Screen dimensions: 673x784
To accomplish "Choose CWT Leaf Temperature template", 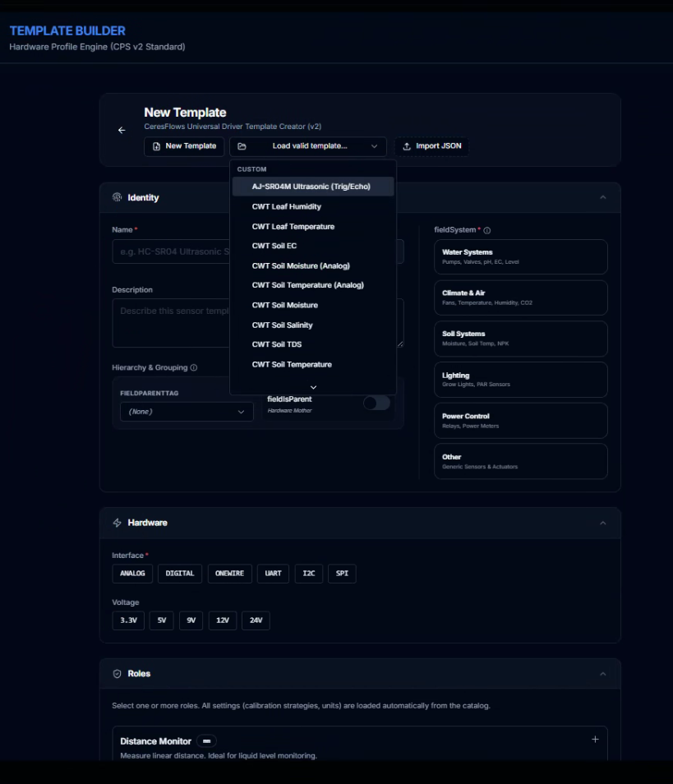I will pos(313,227).
